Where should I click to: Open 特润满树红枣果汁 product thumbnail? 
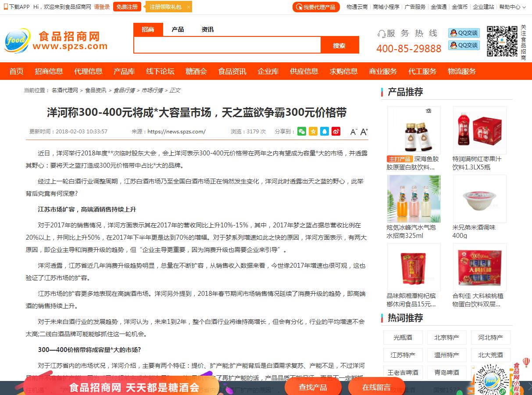(480, 130)
